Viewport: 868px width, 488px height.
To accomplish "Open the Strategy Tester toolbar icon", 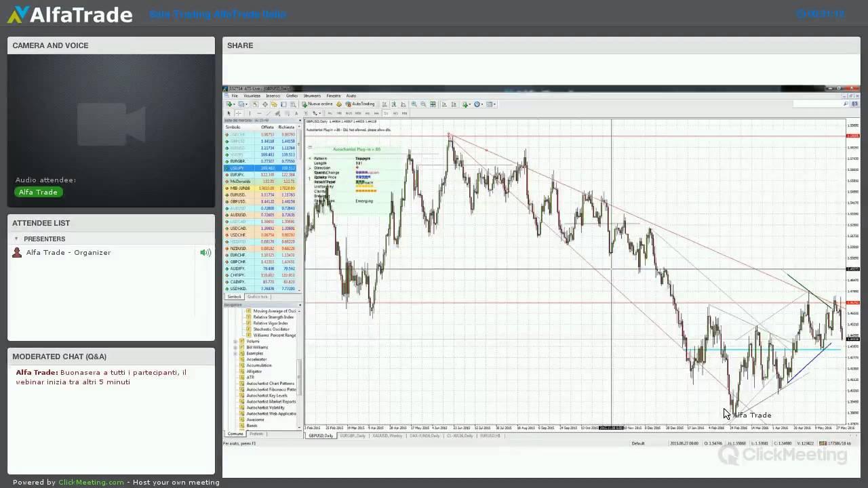I will tap(293, 104).
